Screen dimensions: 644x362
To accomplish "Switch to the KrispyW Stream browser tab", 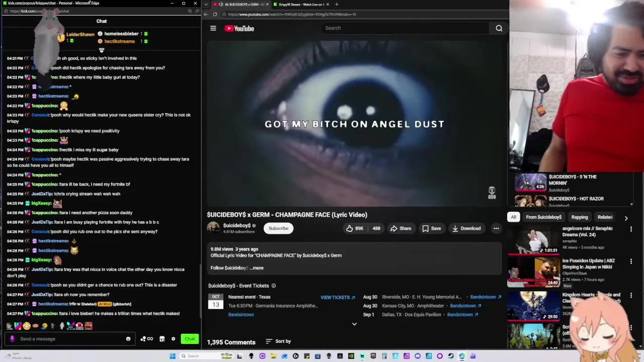I will (302, 5).
